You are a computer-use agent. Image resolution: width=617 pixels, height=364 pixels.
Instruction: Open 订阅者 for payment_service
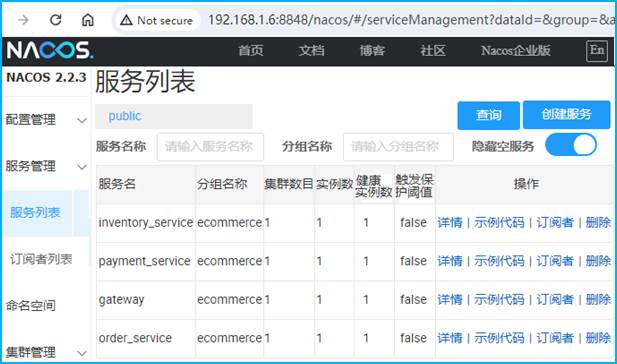(555, 261)
